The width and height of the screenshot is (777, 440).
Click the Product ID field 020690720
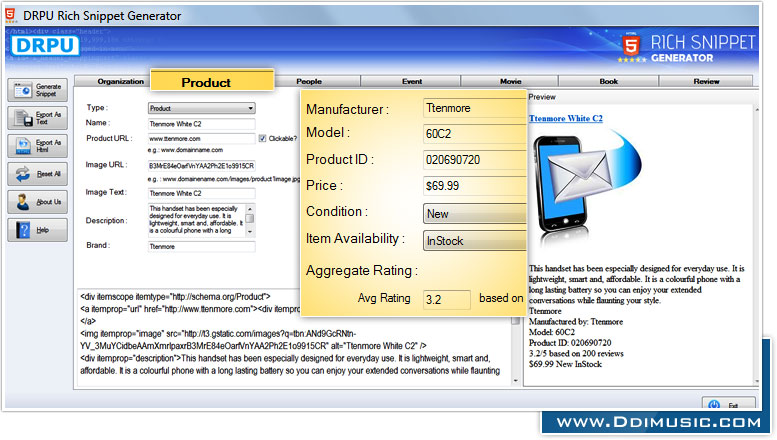pyautogui.click(x=475, y=160)
